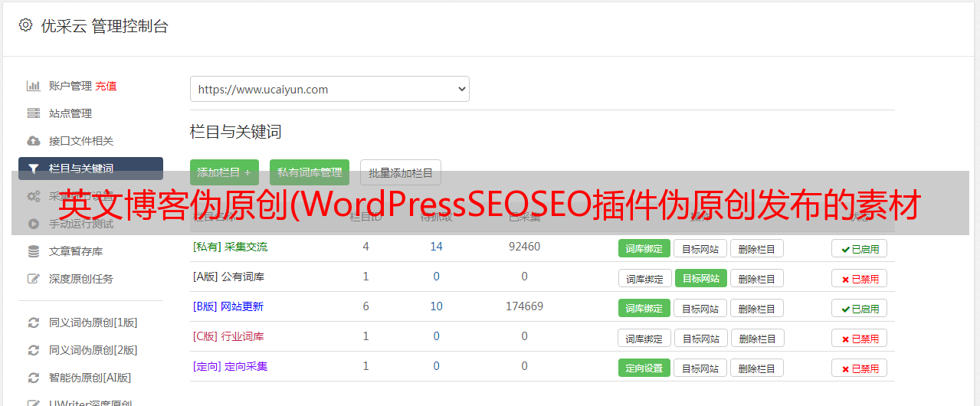
Task: Click the edit icon for 深度原创任务
Action: tap(33, 279)
